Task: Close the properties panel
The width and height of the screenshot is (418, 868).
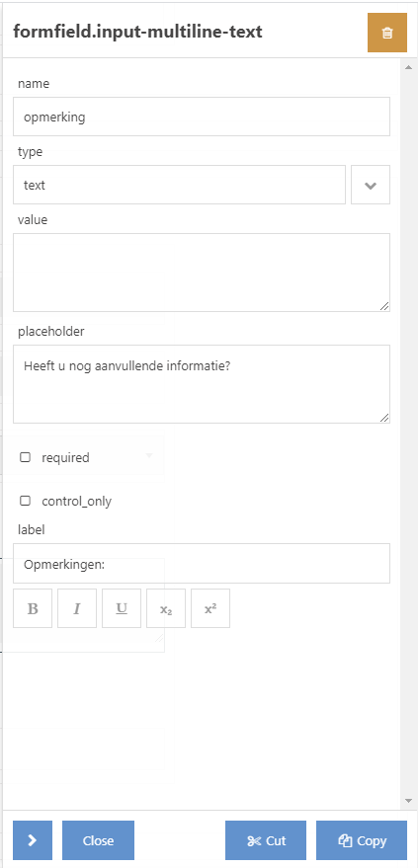Action: tap(98, 840)
